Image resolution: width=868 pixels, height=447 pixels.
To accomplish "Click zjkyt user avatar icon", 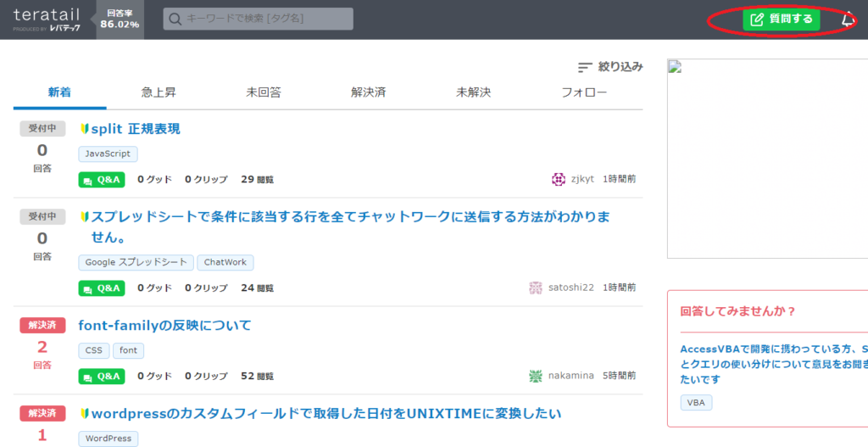I will 559,179.
